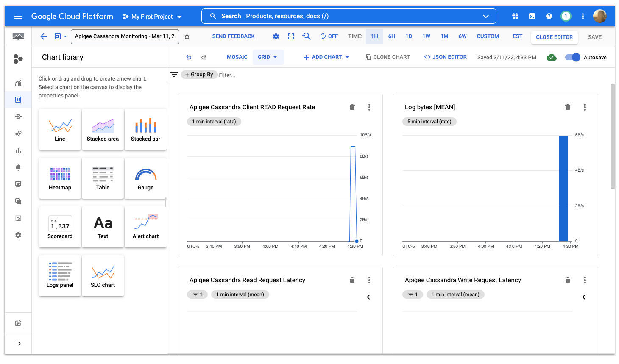The width and height of the screenshot is (619, 364).
Task: Undo the last edit
Action: pyautogui.click(x=189, y=57)
